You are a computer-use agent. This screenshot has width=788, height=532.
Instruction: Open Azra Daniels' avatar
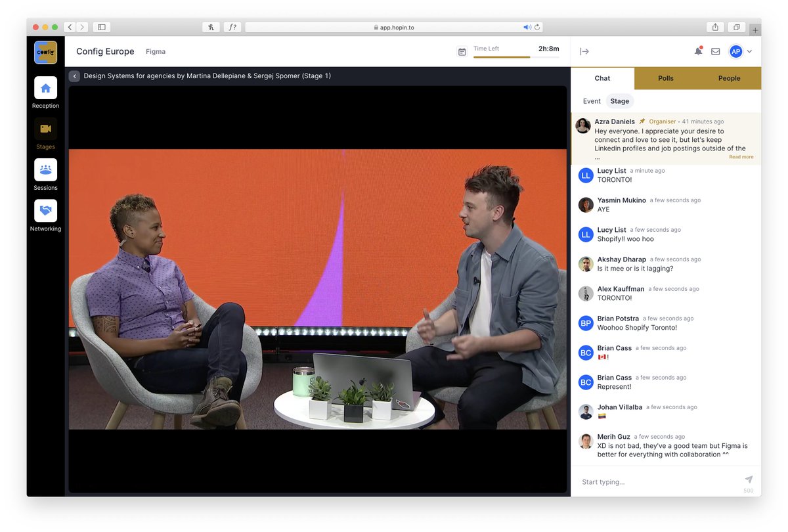[x=583, y=125]
